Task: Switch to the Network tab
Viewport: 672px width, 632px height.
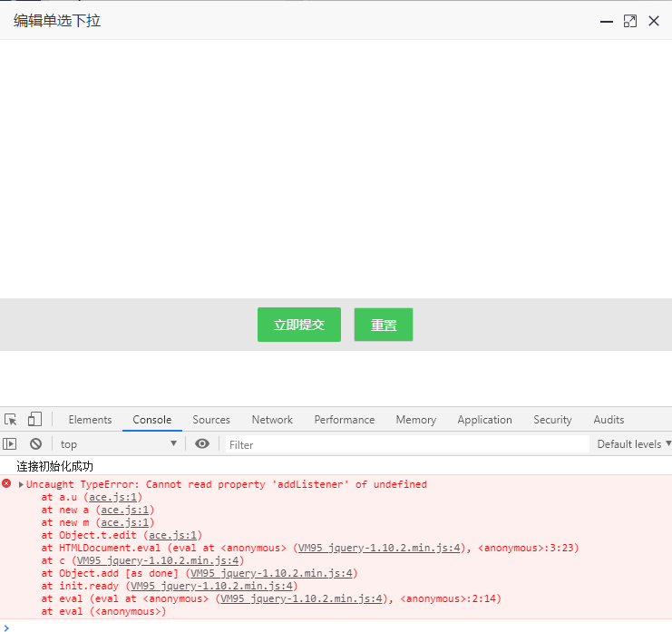Action: pyautogui.click(x=272, y=420)
